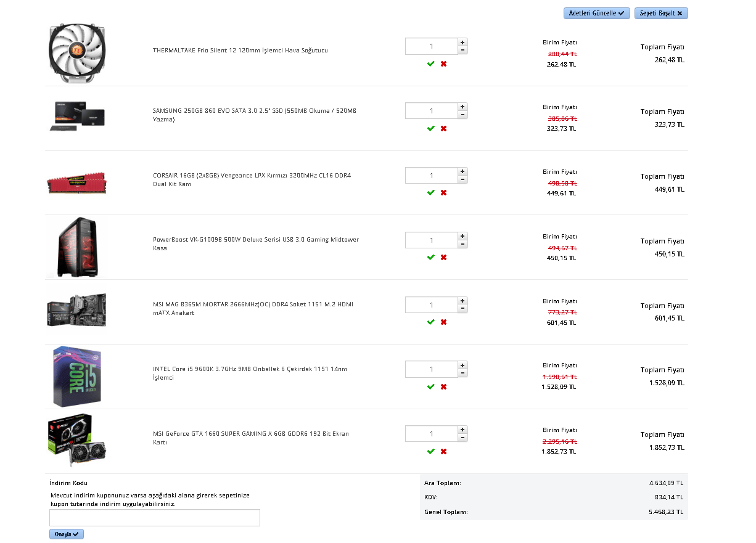Open MSI MAG B365M motherboard thumbnail

pyautogui.click(x=76, y=310)
